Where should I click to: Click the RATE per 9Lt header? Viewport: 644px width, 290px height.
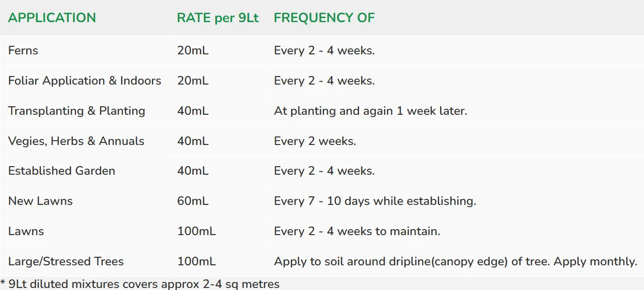[218, 18]
